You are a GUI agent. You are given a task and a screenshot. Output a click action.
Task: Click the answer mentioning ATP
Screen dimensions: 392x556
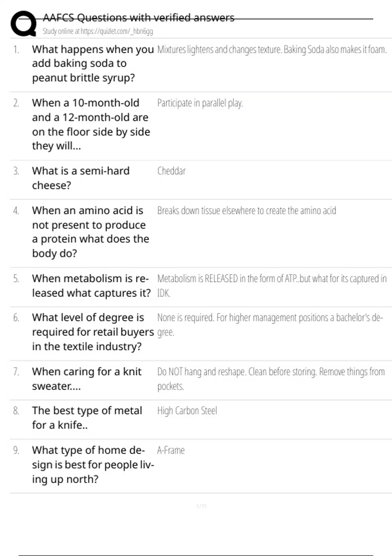pos(272,279)
